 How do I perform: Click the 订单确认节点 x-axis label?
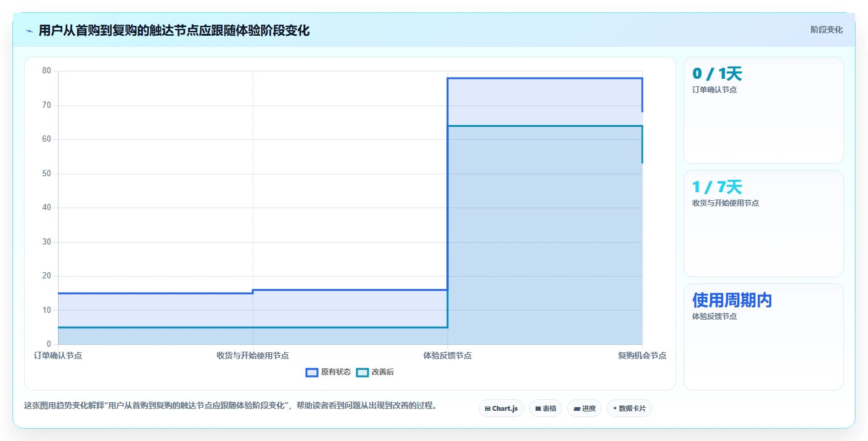coord(58,356)
